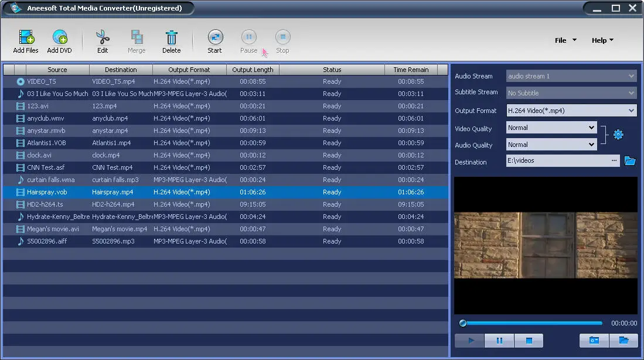Screen dimensions: 644x360
Task: Click destination cell VIDEO_TS.mp4
Action: click(113, 81)
